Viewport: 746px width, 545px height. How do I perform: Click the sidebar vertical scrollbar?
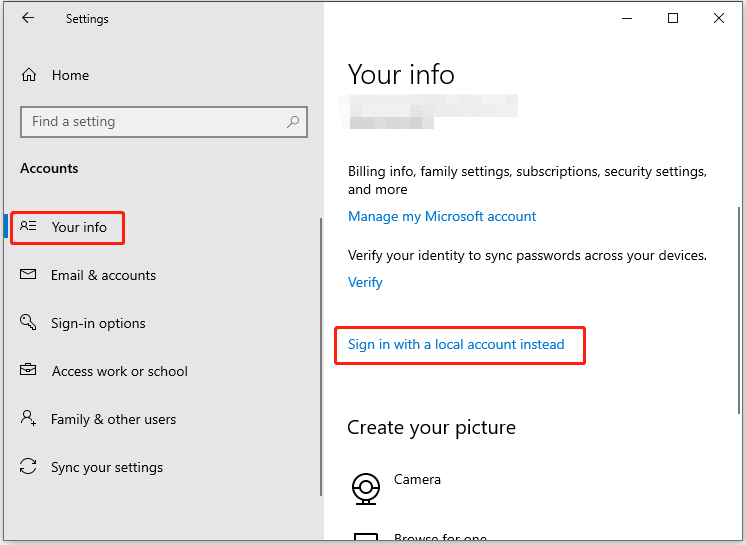pyautogui.click(x=321, y=357)
